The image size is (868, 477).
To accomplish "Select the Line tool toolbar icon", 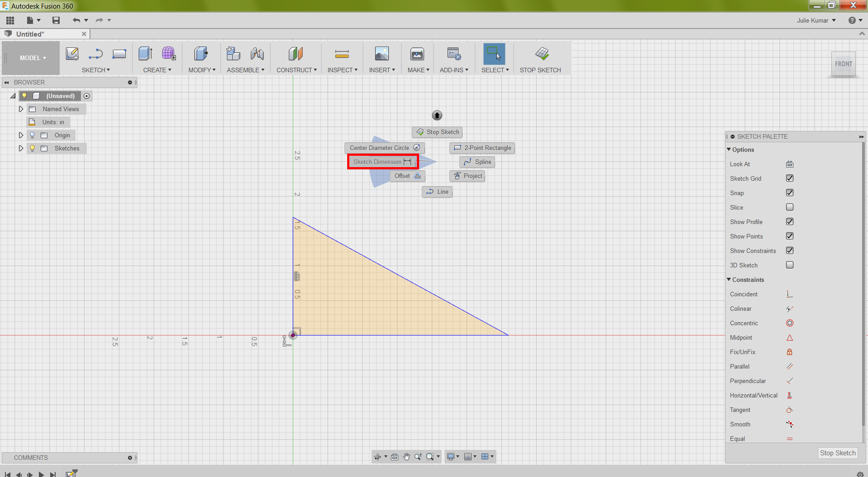I will coord(95,54).
